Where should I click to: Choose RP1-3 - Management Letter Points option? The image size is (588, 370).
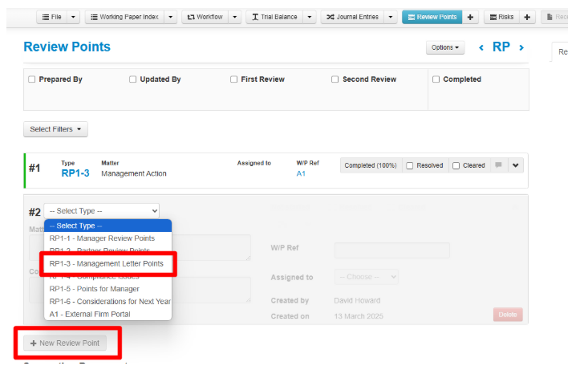tap(106, 263)
